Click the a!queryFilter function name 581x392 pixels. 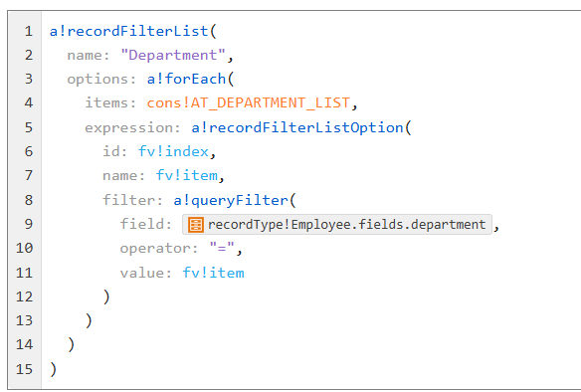click(x=231, y=200)
